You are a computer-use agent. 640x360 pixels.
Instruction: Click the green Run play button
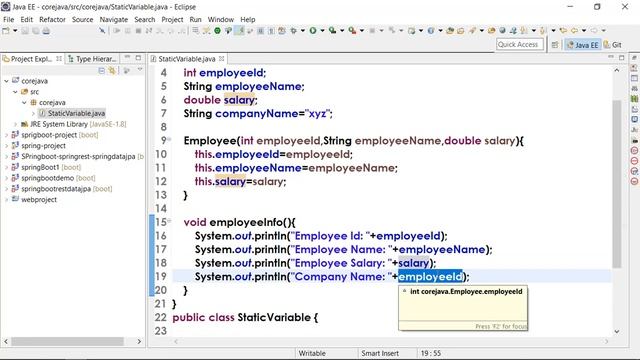pyautogui.click(x=313, y=31)
